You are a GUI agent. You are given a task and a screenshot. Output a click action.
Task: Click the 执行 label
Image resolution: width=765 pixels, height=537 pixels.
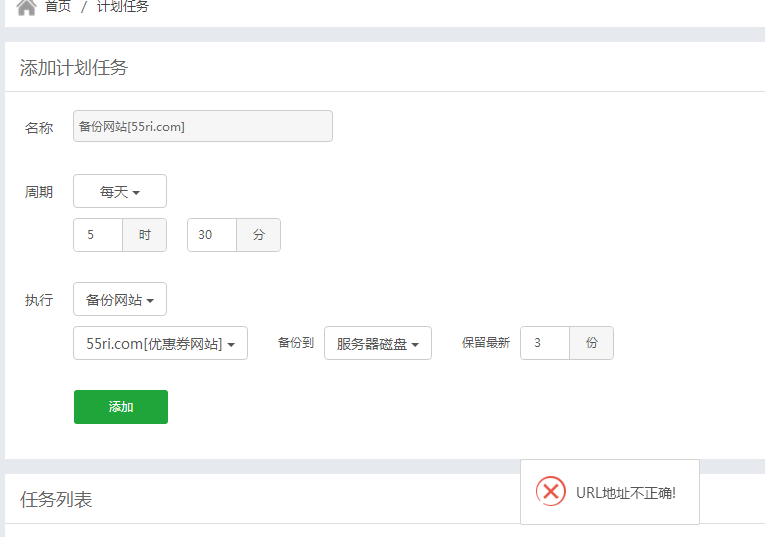[39, 300]
